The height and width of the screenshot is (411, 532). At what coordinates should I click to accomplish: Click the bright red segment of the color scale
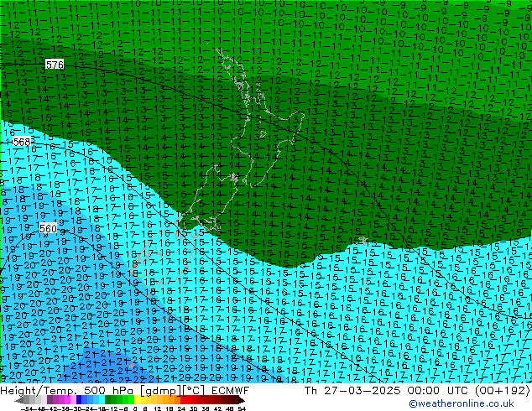(183, 400)
